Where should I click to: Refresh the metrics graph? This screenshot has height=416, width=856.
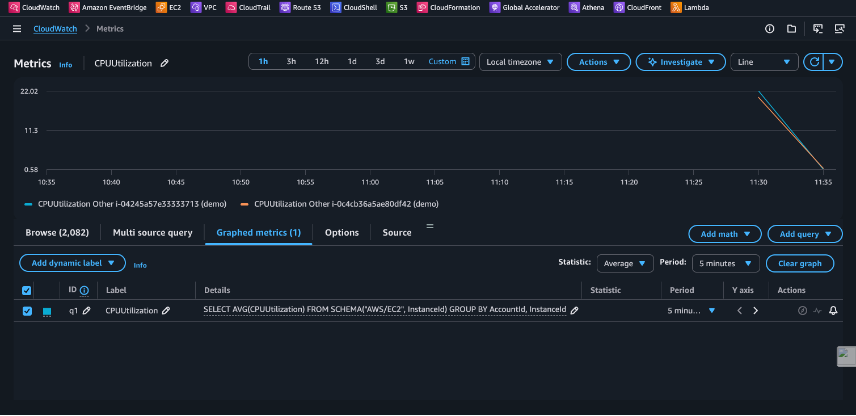click(814, 62)
